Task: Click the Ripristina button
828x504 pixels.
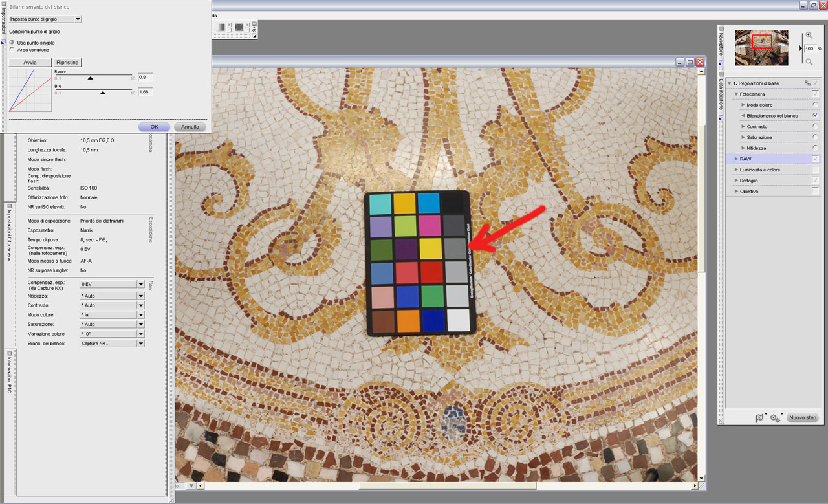Action: (x=67, y=63)
